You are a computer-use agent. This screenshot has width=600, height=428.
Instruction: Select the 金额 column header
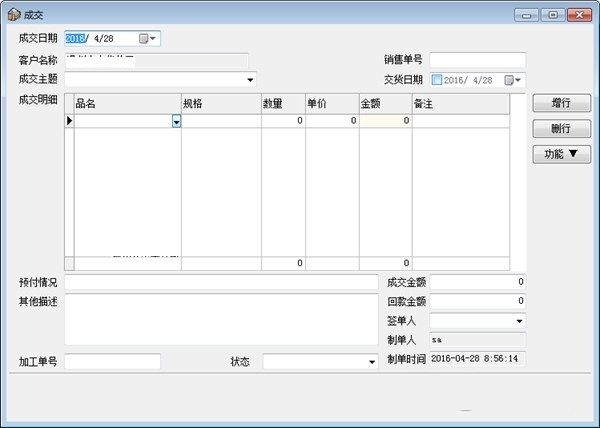click(386, 104)
